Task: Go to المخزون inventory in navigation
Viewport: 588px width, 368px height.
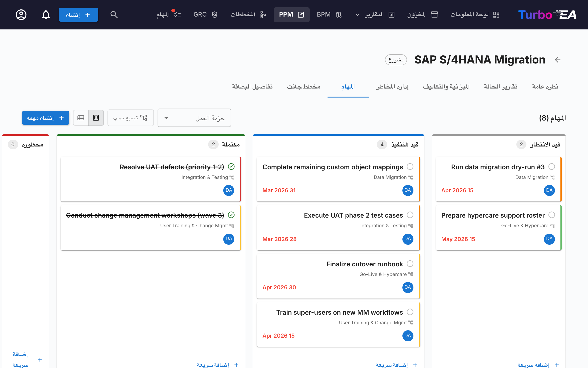Action: (x=422, y=14)
